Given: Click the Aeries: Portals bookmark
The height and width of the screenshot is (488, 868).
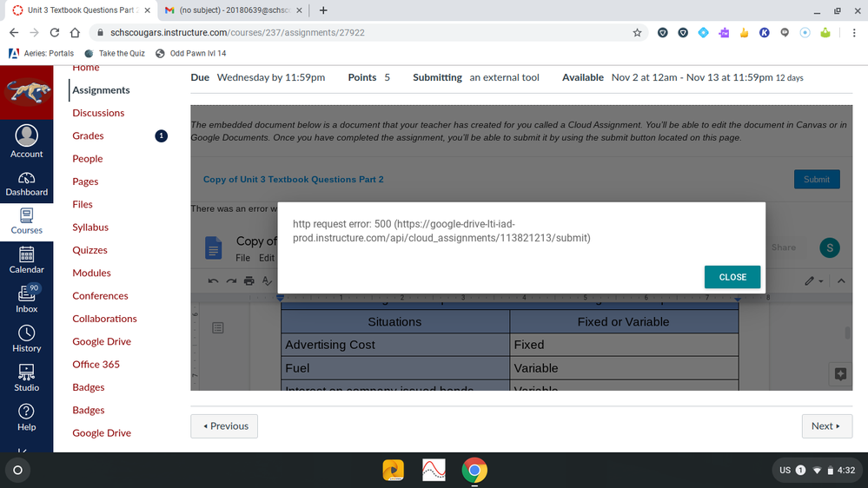Looking at the screenshot, I should [x=42, y=53].
